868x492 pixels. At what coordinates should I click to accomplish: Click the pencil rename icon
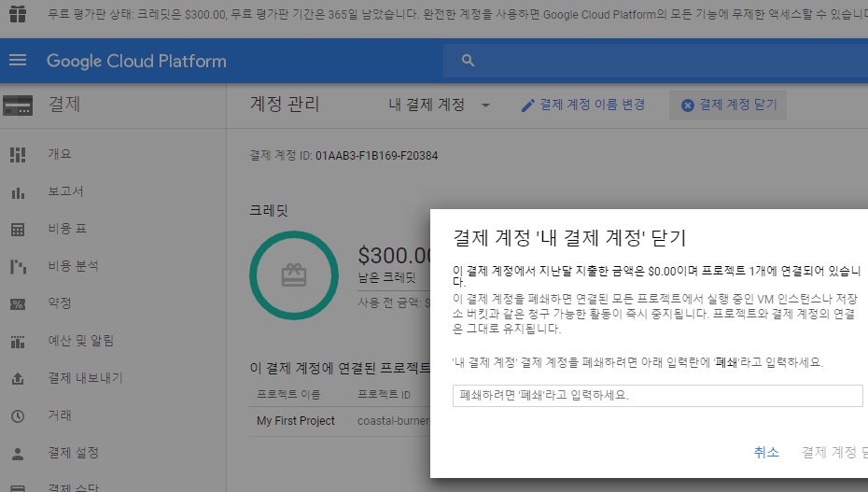(x=528, y=105)
